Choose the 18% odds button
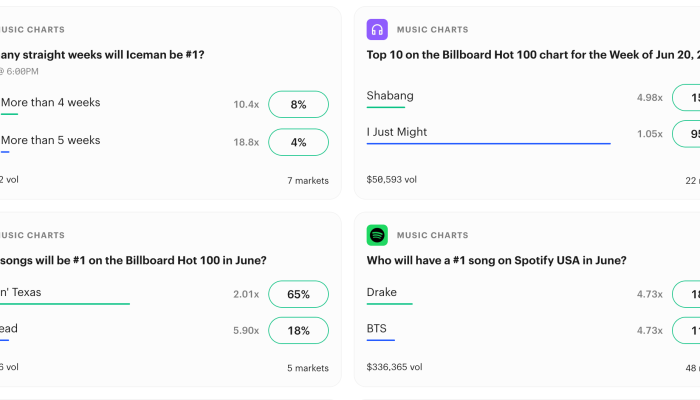The height and width of the screenshot is (400, 700). (298, 331)
